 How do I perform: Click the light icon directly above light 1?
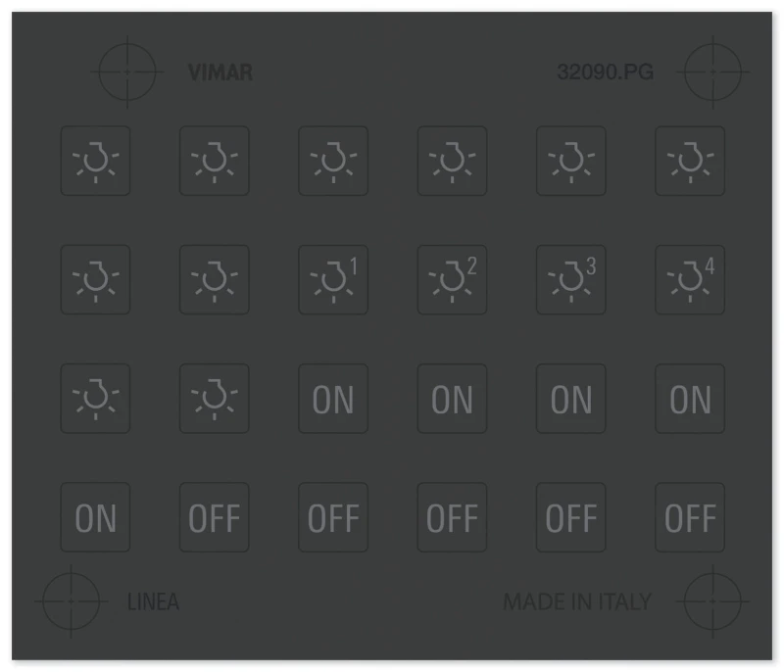tap(333, 161)
